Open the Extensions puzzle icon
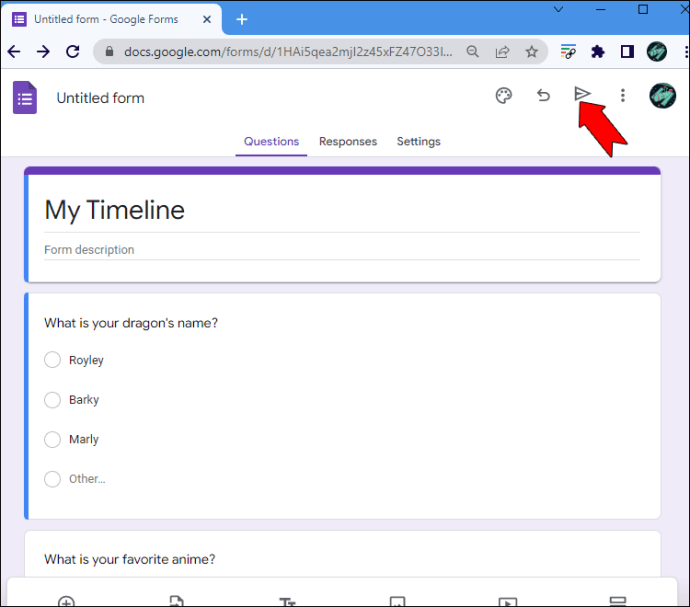Viewport: 690px width, 607px height. 597,52
